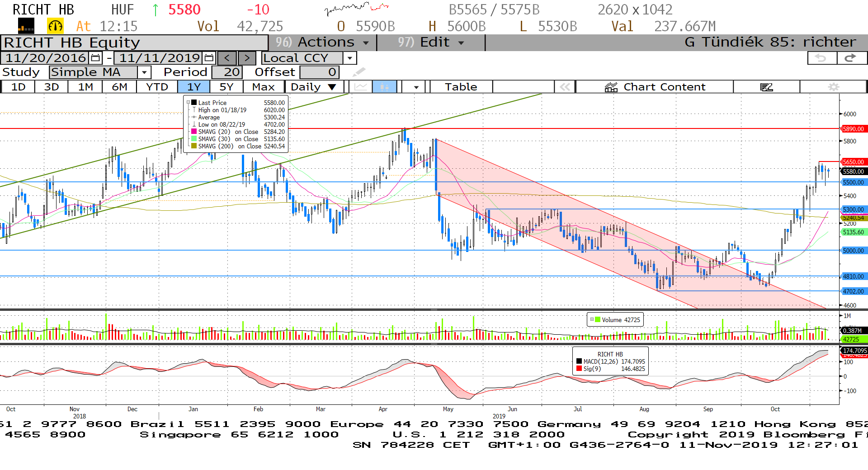The height and width of the screenshot is (470, 868).
Task: Click the green SMAVG (30) legend swatch
Action: pos(194,139)
